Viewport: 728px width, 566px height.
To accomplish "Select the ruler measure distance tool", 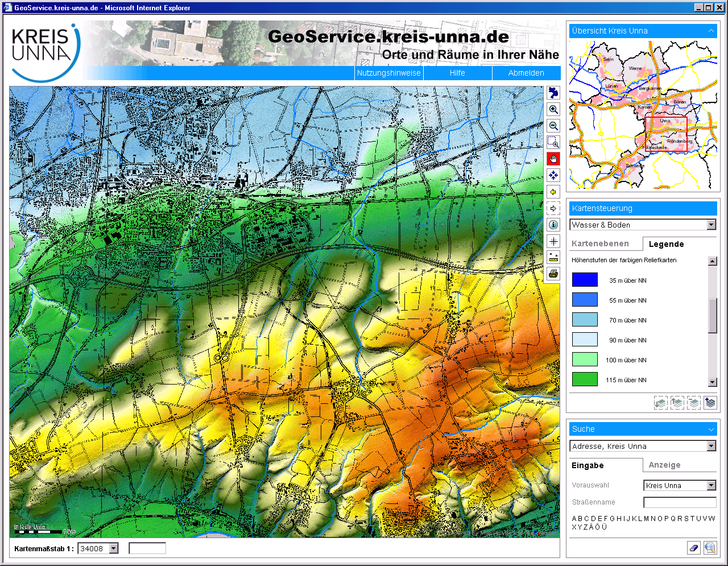I will [x=553, y=258].
